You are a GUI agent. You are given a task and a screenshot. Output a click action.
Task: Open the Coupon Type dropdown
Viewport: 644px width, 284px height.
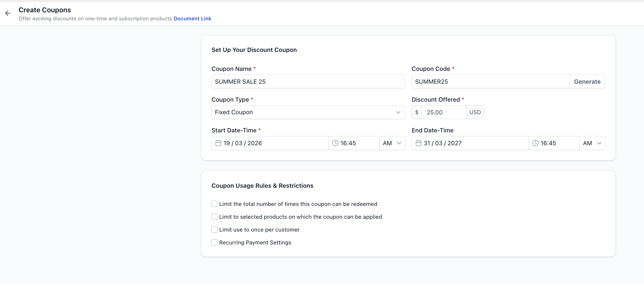coord(308,112)
